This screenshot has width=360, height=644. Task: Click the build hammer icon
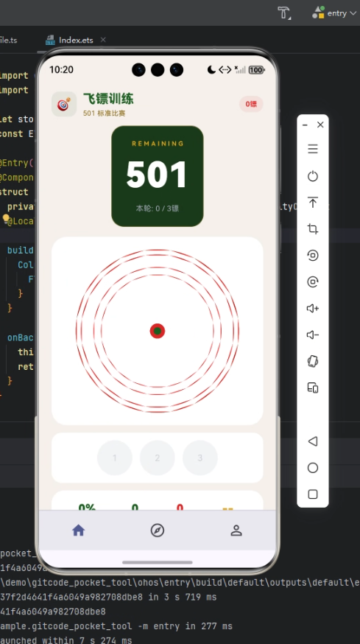coord(284,13)
